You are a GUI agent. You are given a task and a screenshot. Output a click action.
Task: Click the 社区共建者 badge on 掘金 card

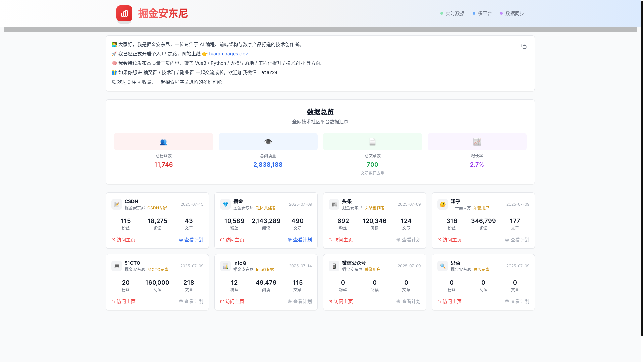tap(266, 208)
